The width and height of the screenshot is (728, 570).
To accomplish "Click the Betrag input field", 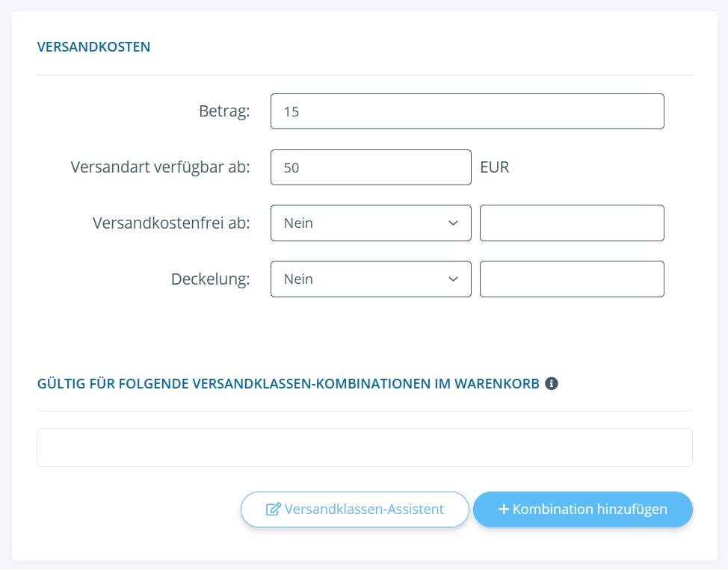I will coord(467,111).
